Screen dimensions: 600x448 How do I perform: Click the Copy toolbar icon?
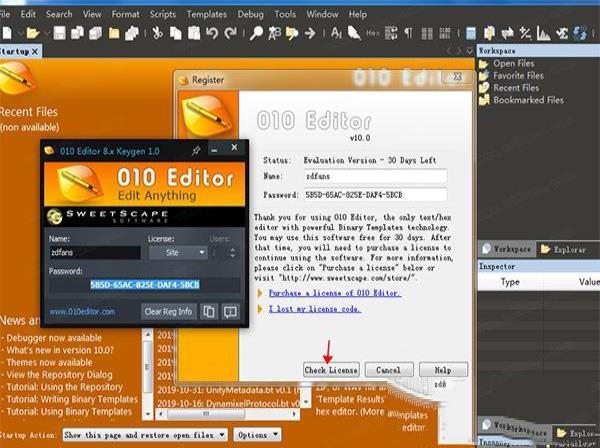[x=176, y=33]
